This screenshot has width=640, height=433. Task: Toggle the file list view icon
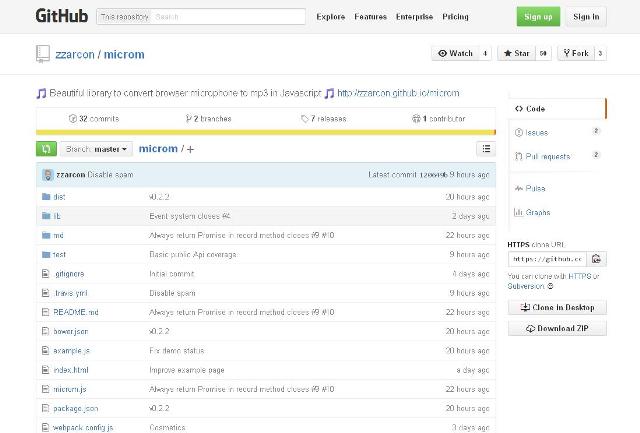point(486,149)
